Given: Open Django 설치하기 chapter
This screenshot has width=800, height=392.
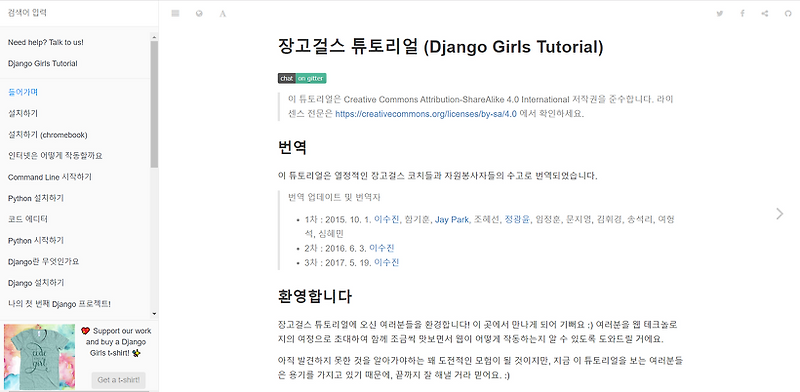Looking at the screenshot, I should coord(36,282).
